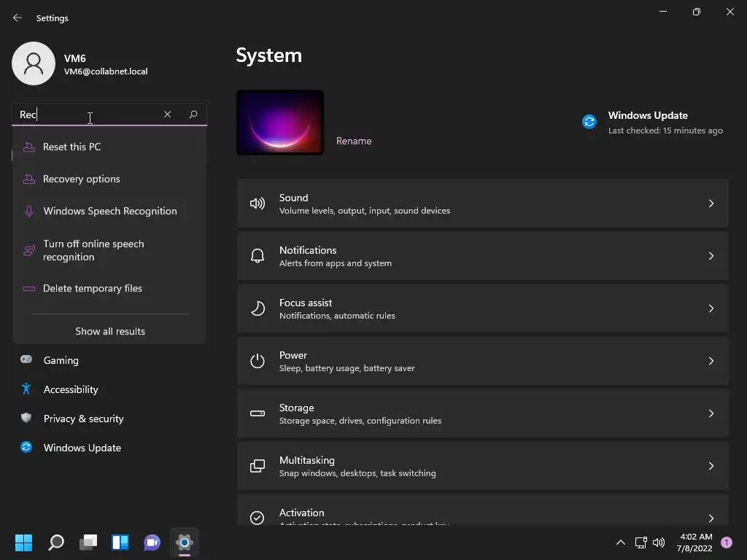
Task: Click the Storage drive icon
Action: [258, 413]
